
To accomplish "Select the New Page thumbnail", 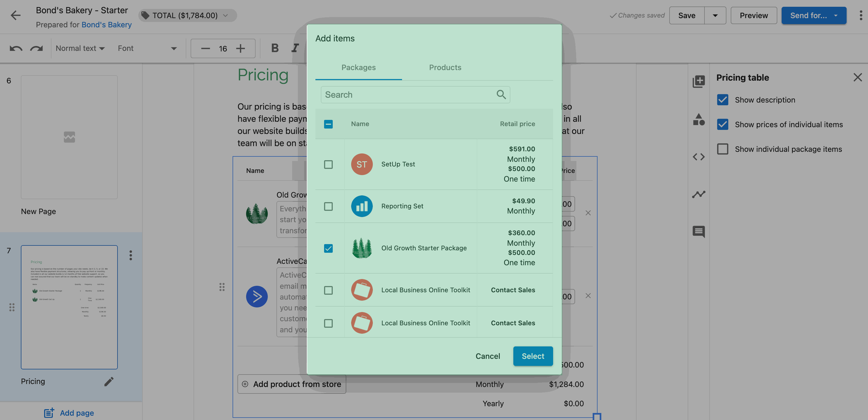I will coord(69,137).
